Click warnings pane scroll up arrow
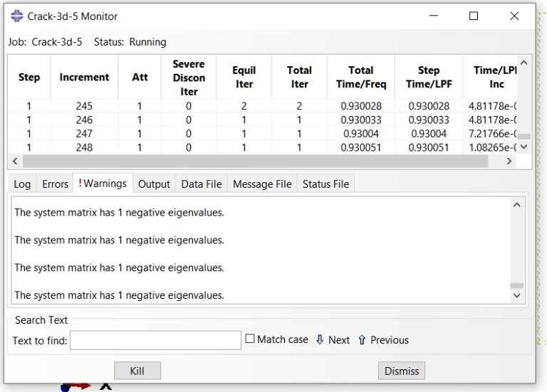Image resolution: width=547 pixels, height=392 pixels. coord(517,205)
